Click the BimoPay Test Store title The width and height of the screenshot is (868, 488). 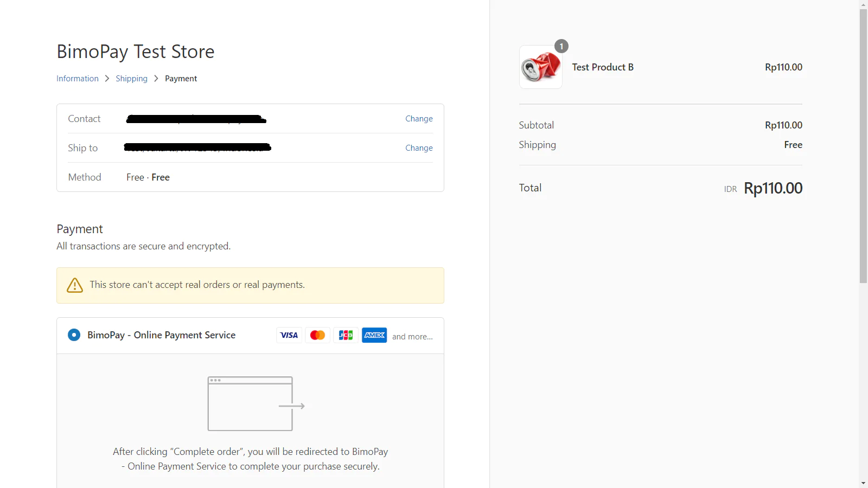[x=136, y=52]
